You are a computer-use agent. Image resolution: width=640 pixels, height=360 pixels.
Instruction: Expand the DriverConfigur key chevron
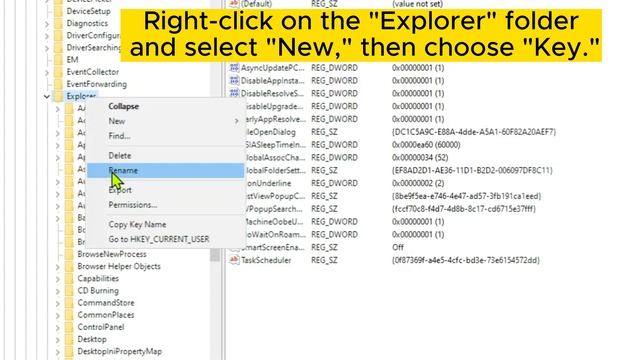tap(47, 36)
